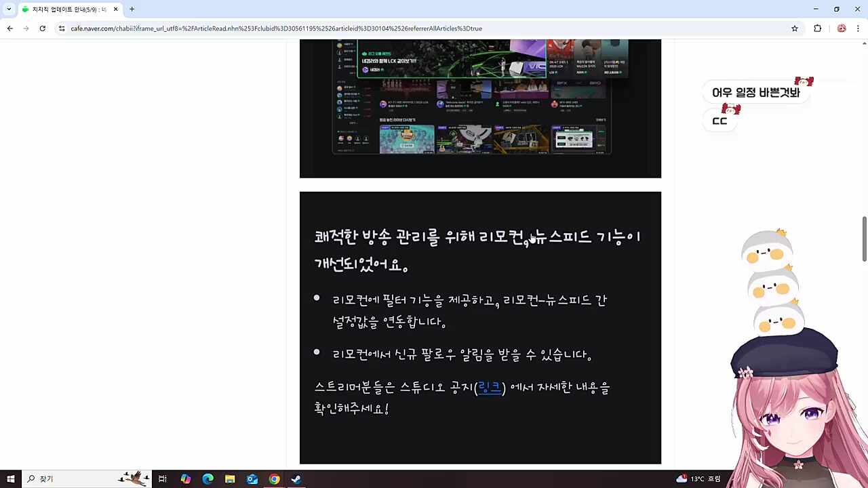Reload the current Naver cafe page
This screenshot has width=868, height=488.
(42, 28)
